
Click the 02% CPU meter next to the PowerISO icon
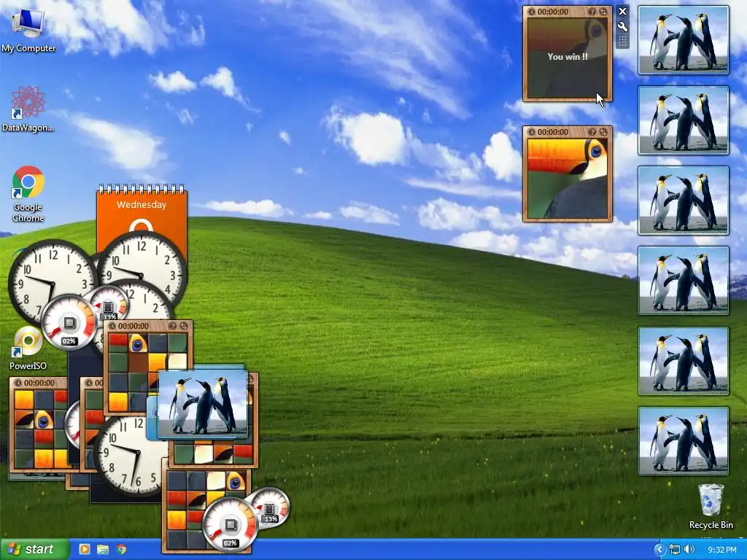[69, 322]
